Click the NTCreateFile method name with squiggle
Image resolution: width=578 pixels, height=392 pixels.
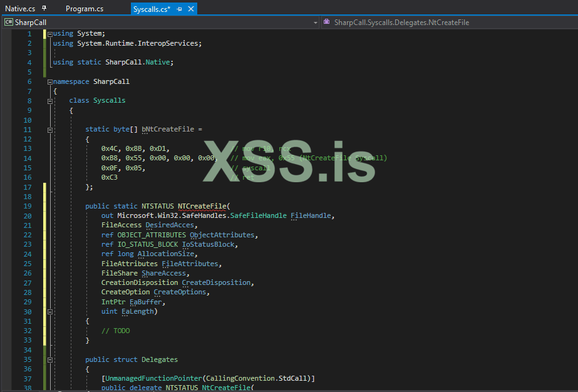[202, 206]
